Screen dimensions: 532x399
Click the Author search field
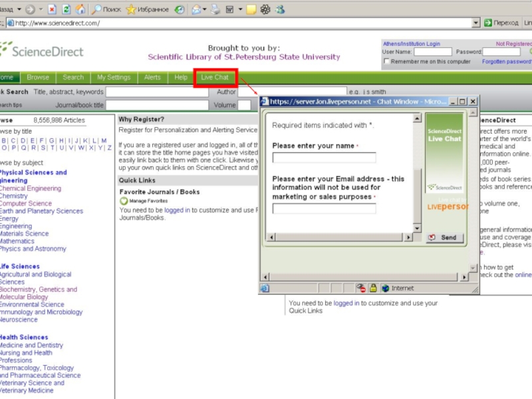click(293, 92)
